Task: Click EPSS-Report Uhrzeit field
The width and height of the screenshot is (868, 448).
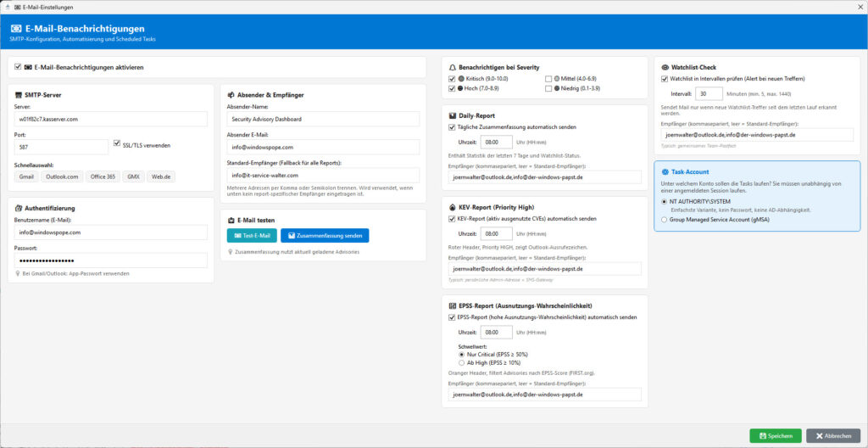Action: 497,332
